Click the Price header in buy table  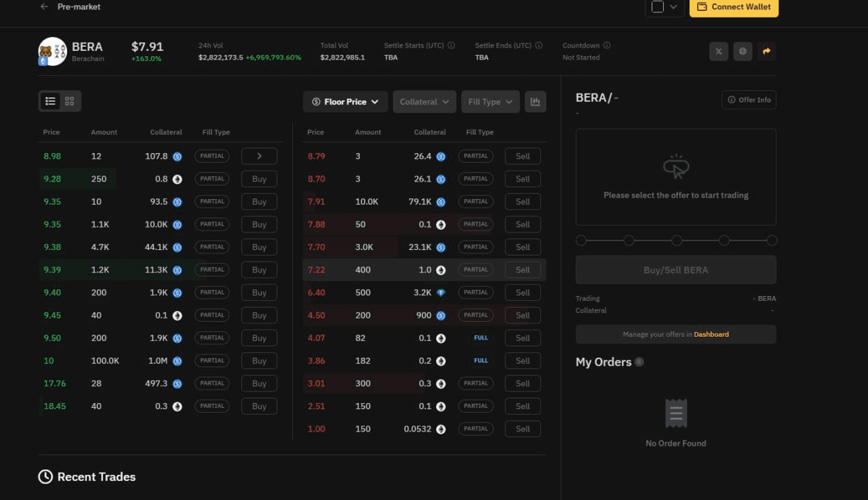coord(52,132)
